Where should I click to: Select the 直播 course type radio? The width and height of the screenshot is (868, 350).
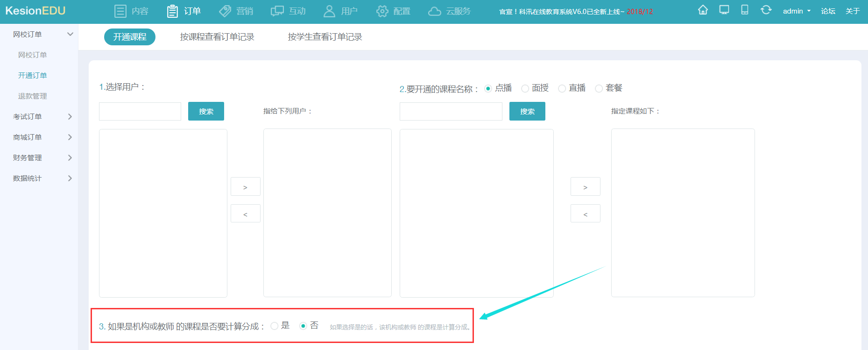(x=562, y=88)
